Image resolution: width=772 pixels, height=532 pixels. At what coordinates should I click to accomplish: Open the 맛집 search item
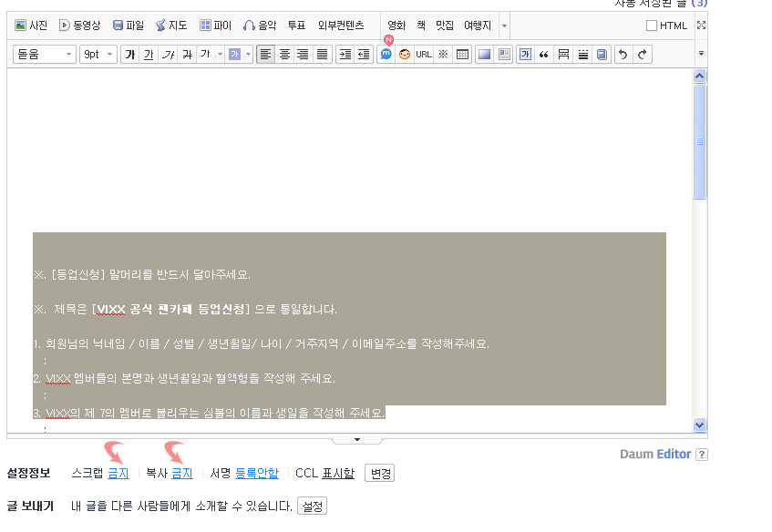coord(445,26)
